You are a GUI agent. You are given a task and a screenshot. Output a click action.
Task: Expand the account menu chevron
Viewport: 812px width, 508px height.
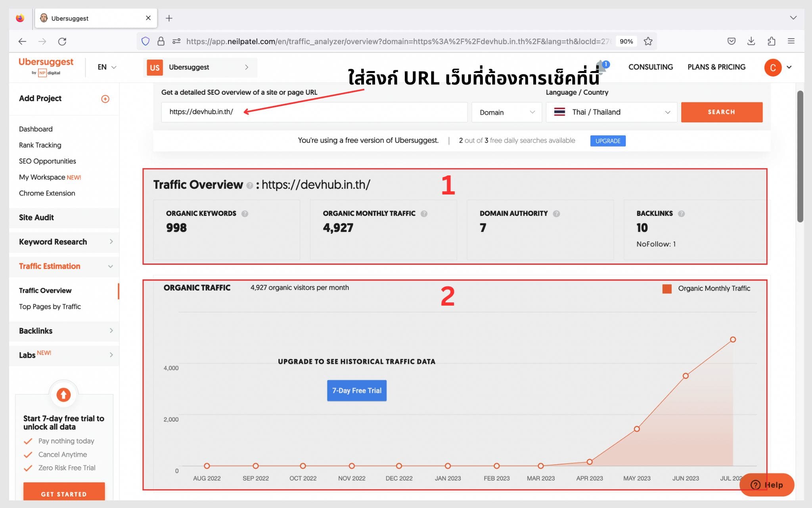pyautogui.click(x=789, y=67)
